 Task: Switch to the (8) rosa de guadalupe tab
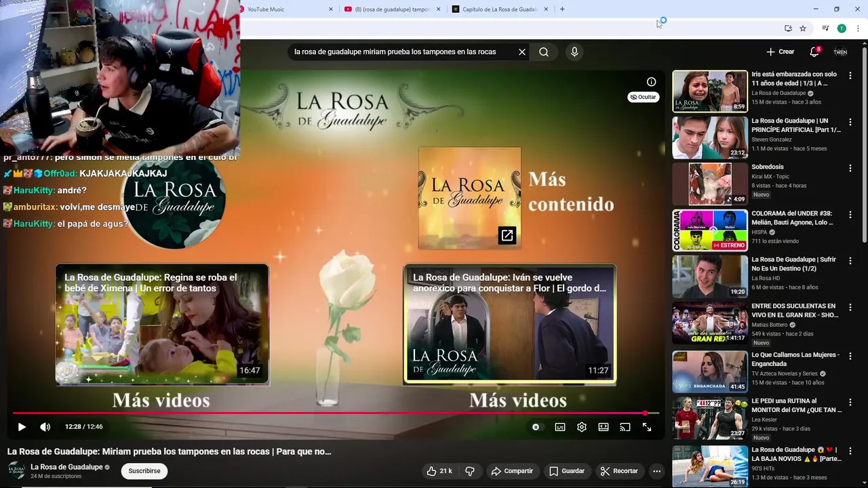(393, 9)
